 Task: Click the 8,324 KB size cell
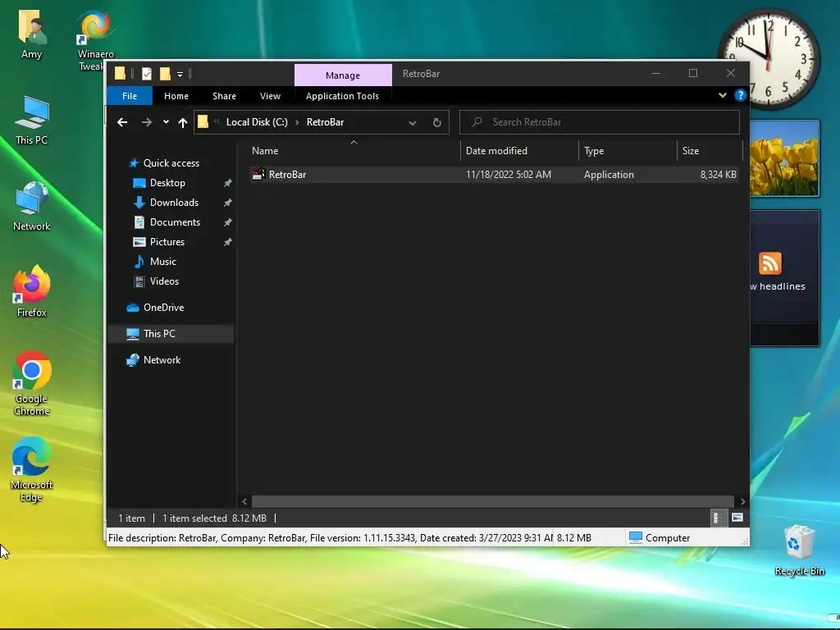[x=718, y=175]
